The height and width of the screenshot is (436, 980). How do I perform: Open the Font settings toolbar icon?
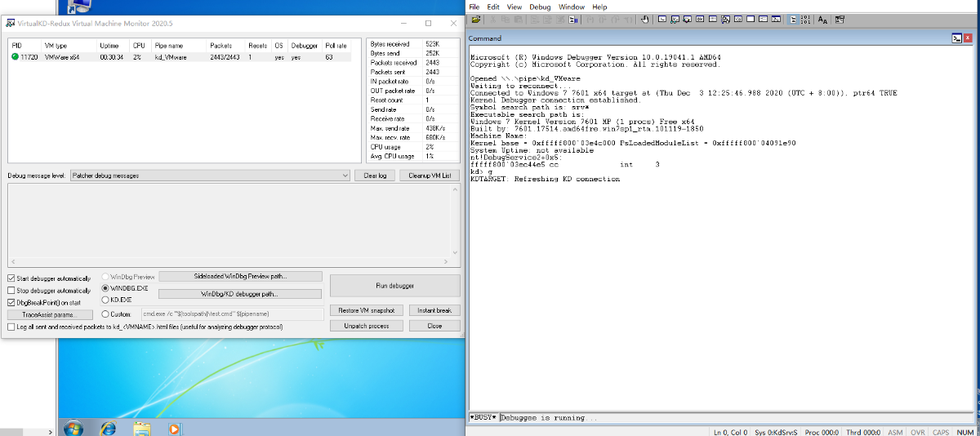822,20
